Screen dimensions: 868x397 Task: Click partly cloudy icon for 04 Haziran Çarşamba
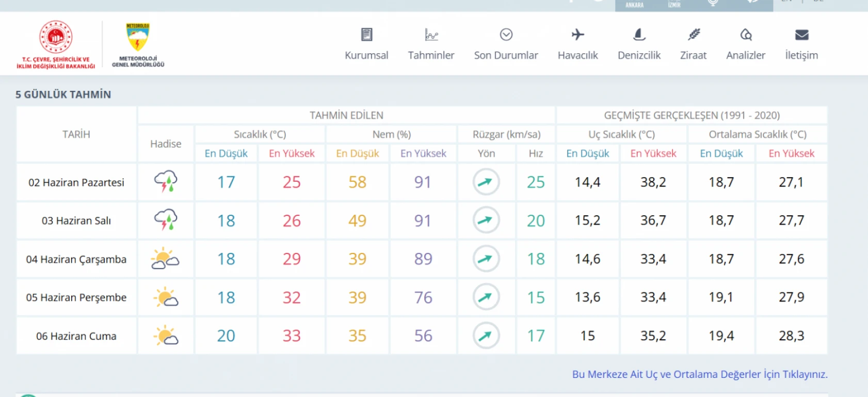[165, 259]
